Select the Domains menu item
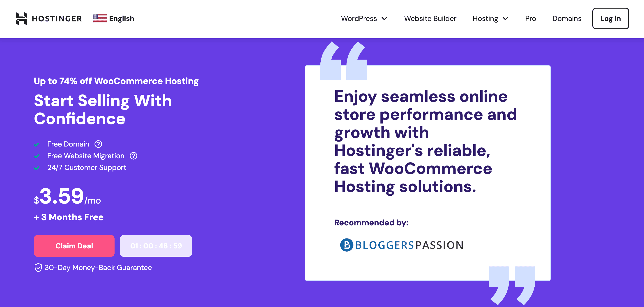 [x=567, y=18]
